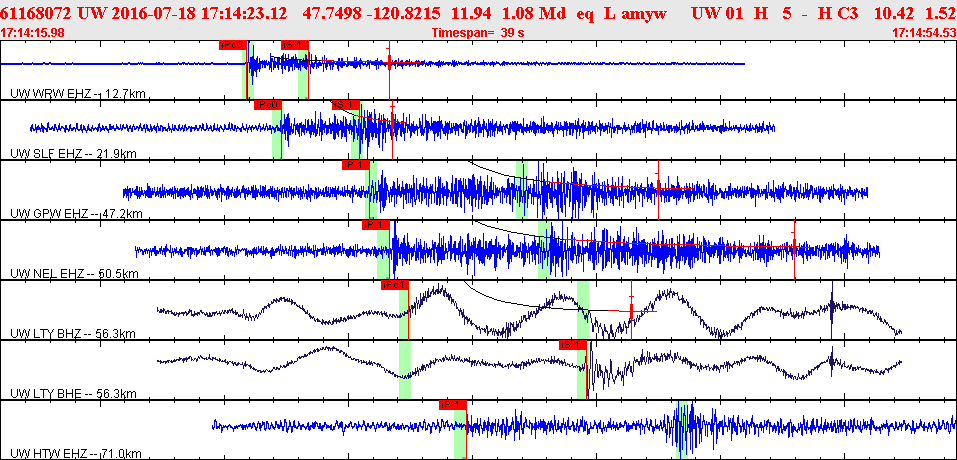Click the red coda cross on GPW trace
The height and width of the screenshot is (460, 957).
[x=658, y=189]
